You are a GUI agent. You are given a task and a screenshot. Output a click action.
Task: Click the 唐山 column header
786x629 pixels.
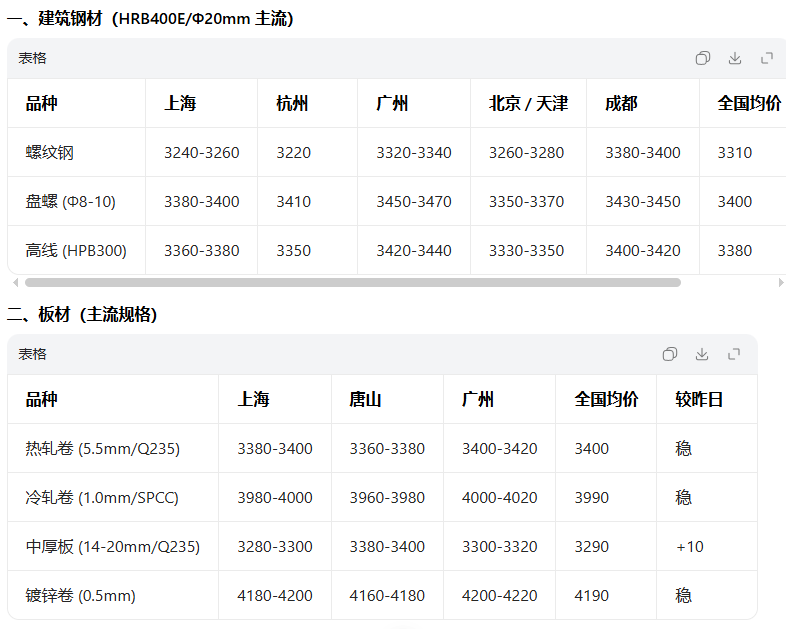(x=365, y=399)
